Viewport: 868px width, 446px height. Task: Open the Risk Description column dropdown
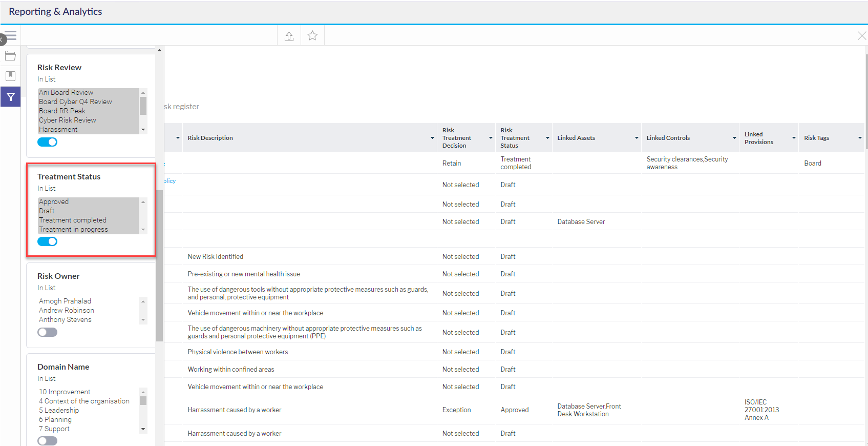(x=432, y=138)
